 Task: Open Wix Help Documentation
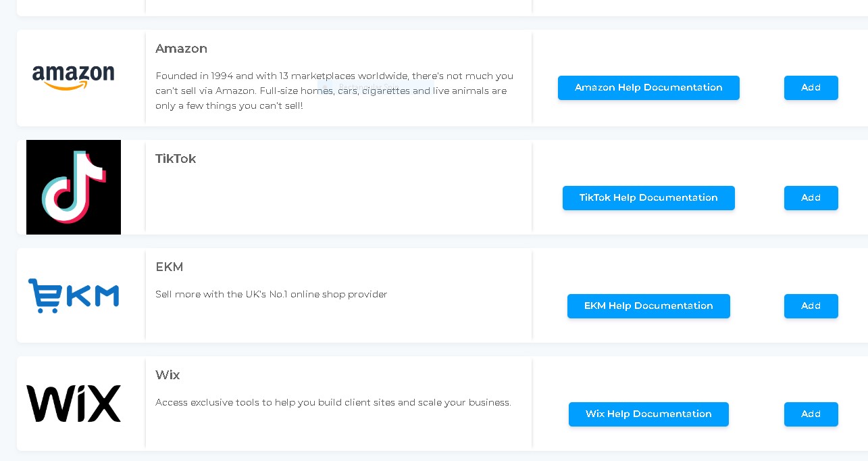coord(648,414)
